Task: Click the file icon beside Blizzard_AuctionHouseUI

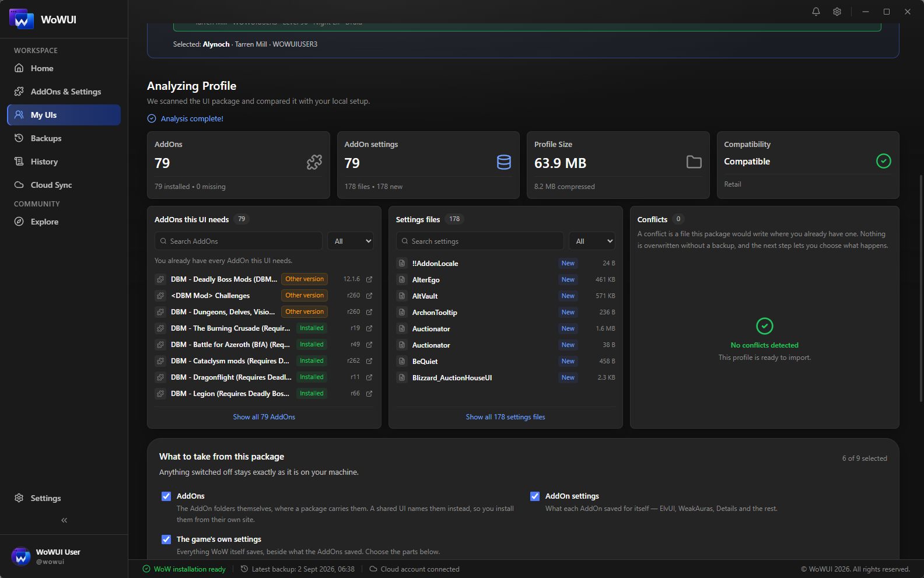Action: tap(402, 377)
